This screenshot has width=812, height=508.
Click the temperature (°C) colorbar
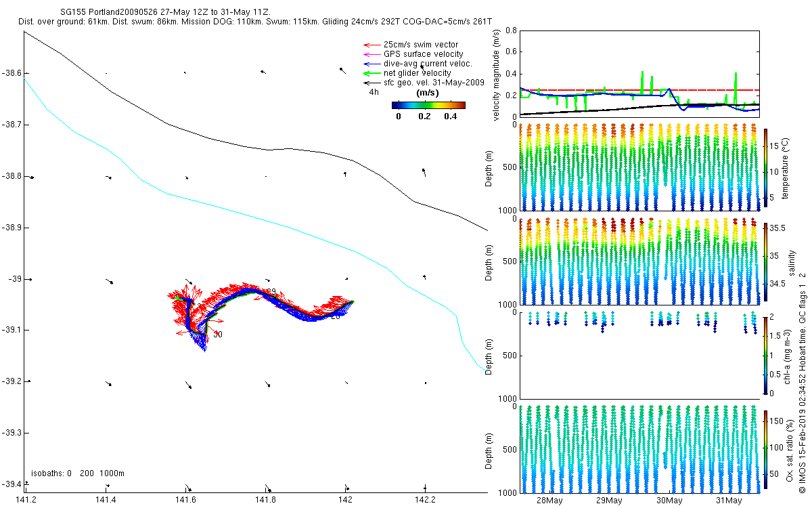tap(766, 167)
